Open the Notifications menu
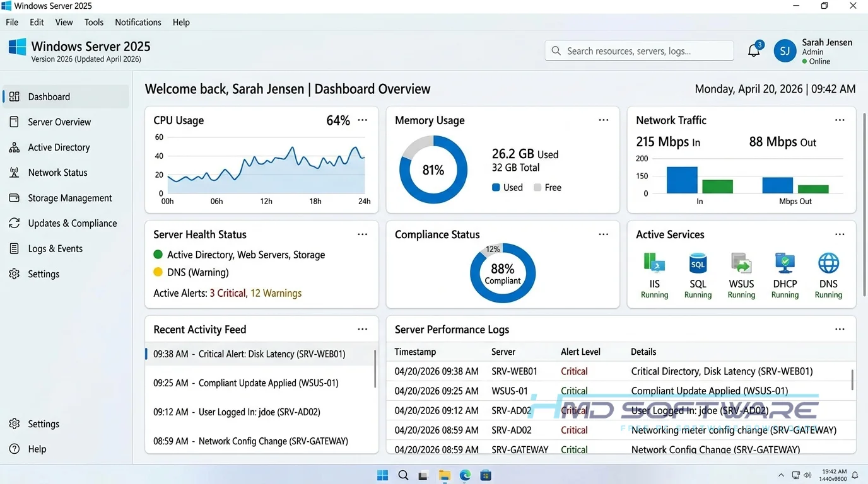 pyautogui.click(x=138, y=22)
